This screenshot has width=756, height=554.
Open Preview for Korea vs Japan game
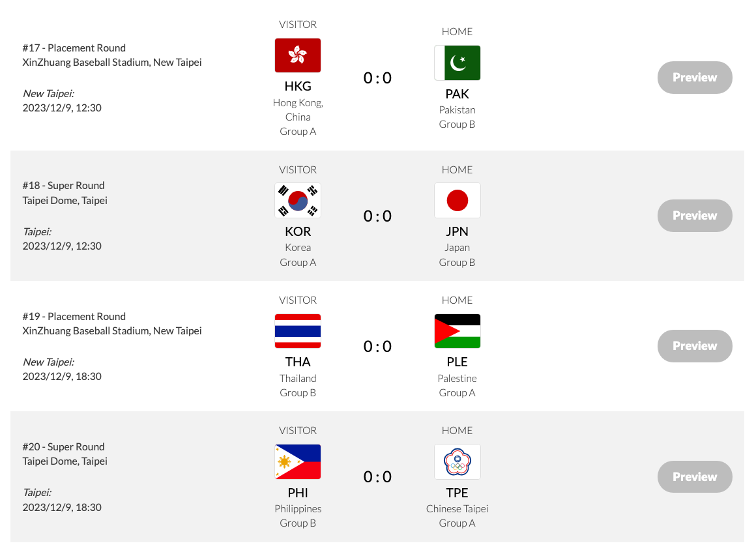click(695, 216)
